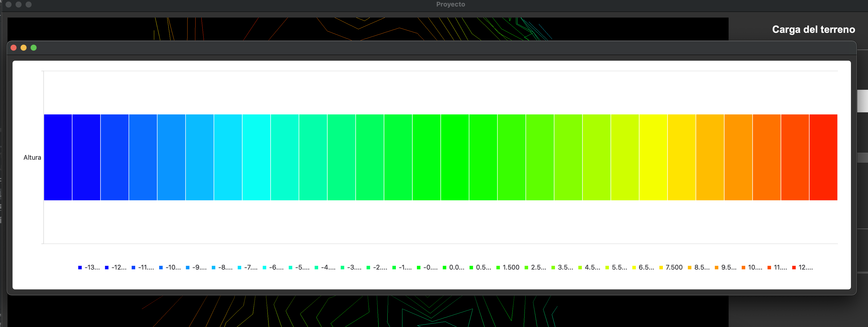Click the light gray right-edge scrollbar thumb
This screenshot has height=327, width=868.
pyautogui.click(x=862, y=101)
